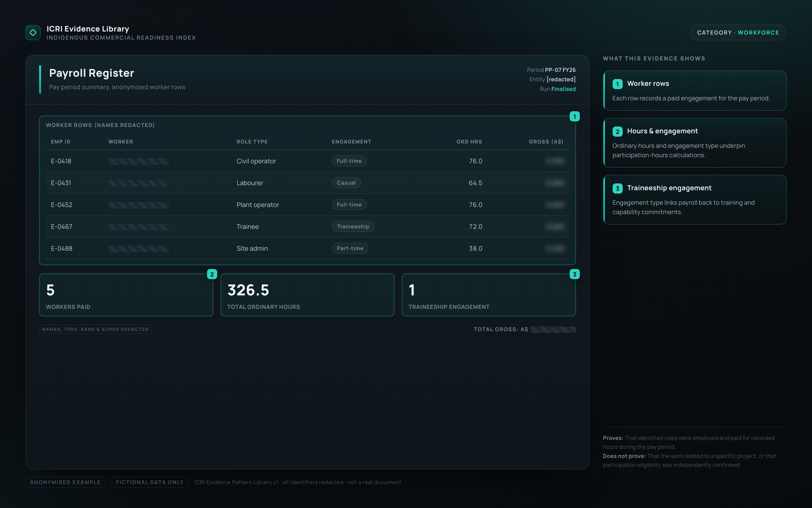Open the Worker rows explanation card

pyautogui.click(x=695, y=90)
